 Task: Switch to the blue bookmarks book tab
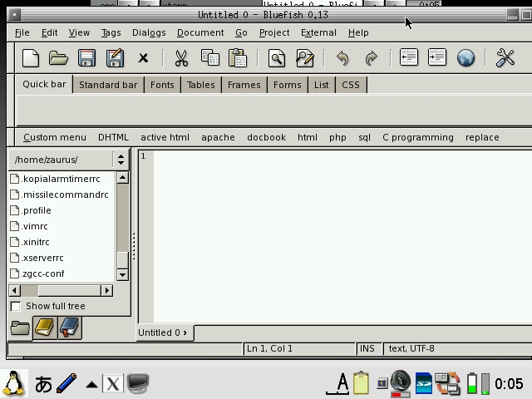(70, 328)
